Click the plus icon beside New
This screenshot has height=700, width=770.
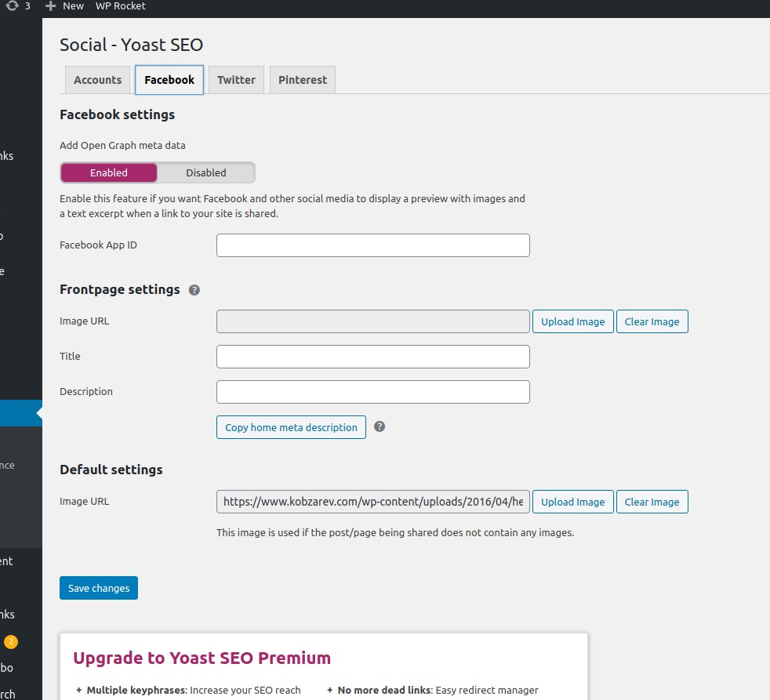tap(50, 6)
